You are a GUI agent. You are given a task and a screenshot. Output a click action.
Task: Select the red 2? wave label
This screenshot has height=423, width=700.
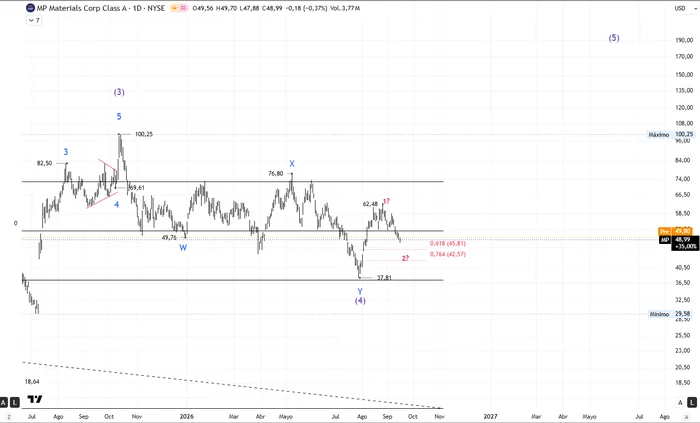point(405,258)
